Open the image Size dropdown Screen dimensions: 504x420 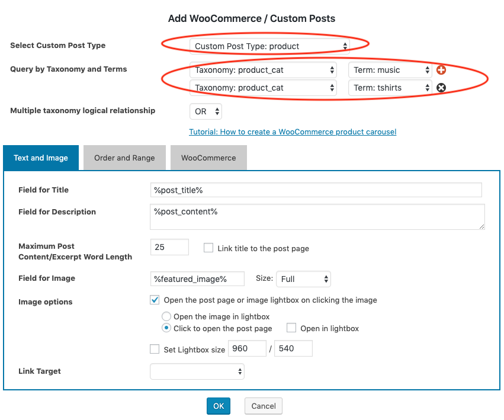pyautogui.click(x=303, y=279)
